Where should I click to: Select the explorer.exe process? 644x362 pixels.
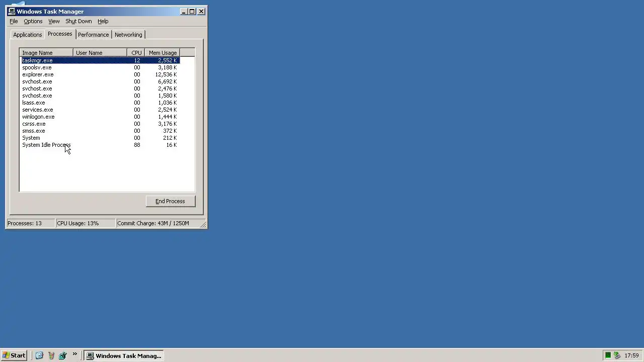(100, 74)
